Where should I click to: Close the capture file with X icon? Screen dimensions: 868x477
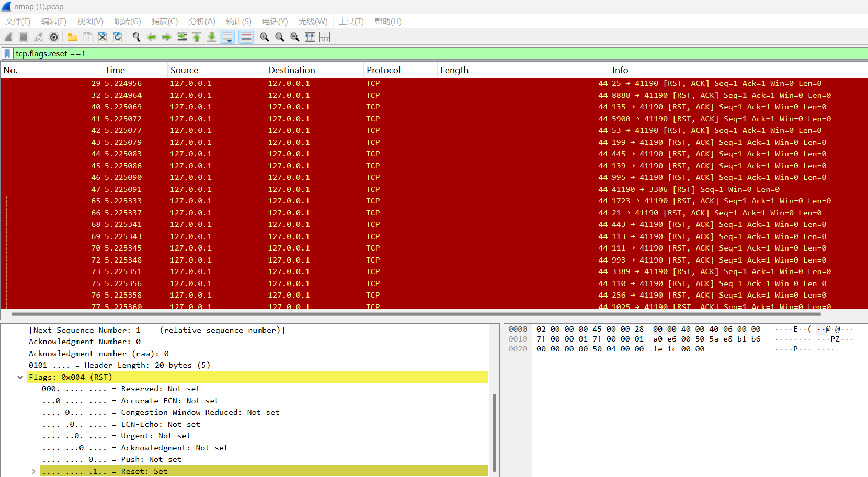[102, 37]
